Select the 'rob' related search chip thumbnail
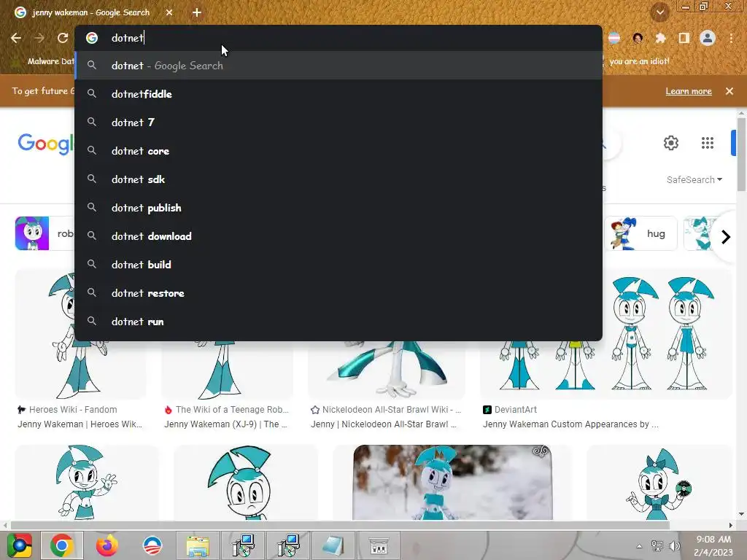 tap(32, 233)
